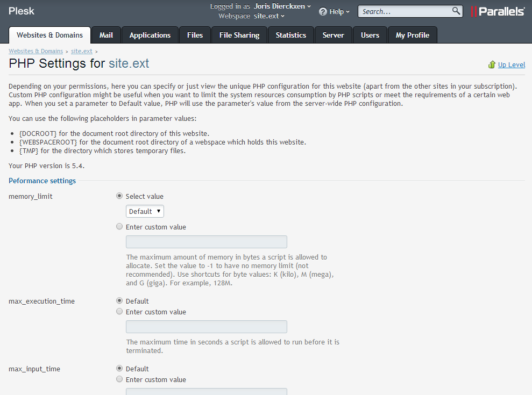
Task: Click the max_execution_time label
Action: (41, 301)
